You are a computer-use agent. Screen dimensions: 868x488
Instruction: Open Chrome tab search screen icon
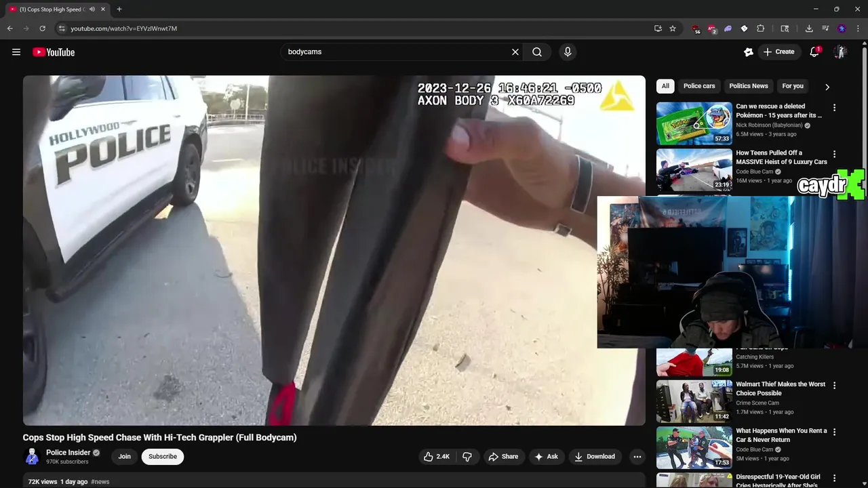coord(785,28)
